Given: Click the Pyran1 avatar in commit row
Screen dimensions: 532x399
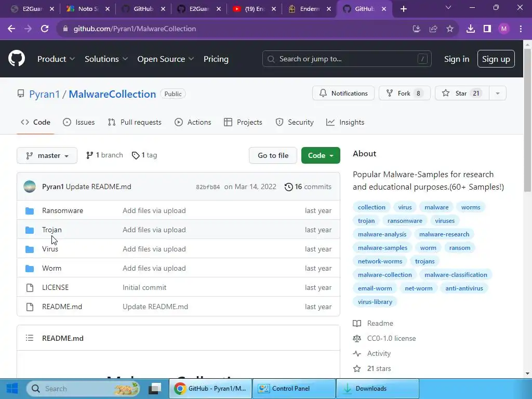Looking at the screenshot, I should pyautogui.click(x=30, y=187).
